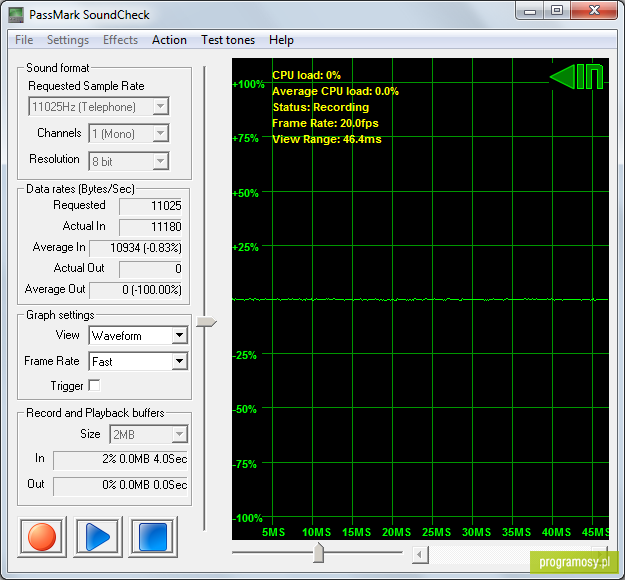Viewport: 625px width, 580px height.
Task: Open the buffer Size 2MB dropdown
Action: click(x=149, y=434)
